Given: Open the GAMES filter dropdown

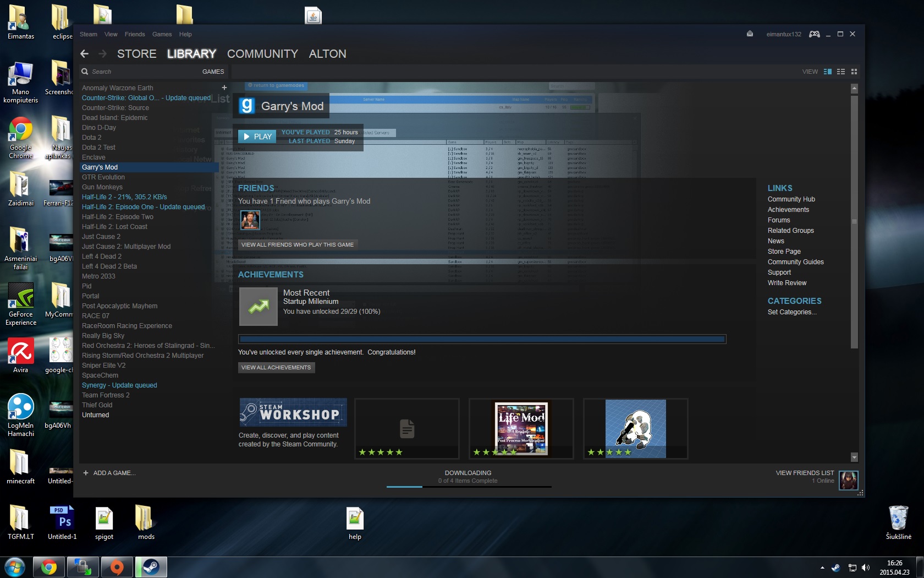Looking at the screenshot, I should click(x=213, y=72).
